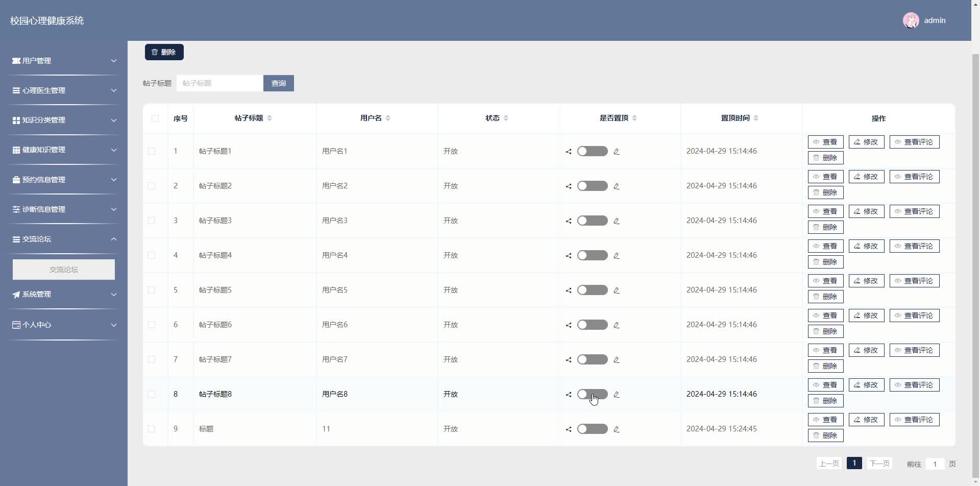Sort by 状态 column arrows
The width and height of the screenshot is (980, 486).
click(506, 118)
